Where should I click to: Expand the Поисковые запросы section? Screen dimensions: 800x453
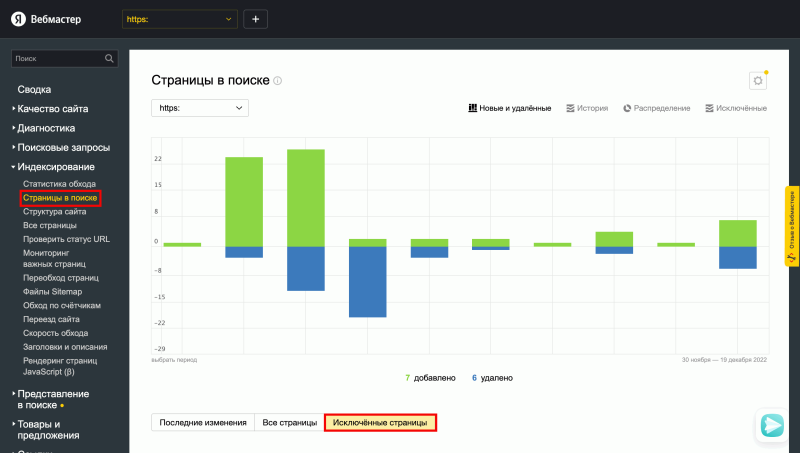[x=63, y=147]
